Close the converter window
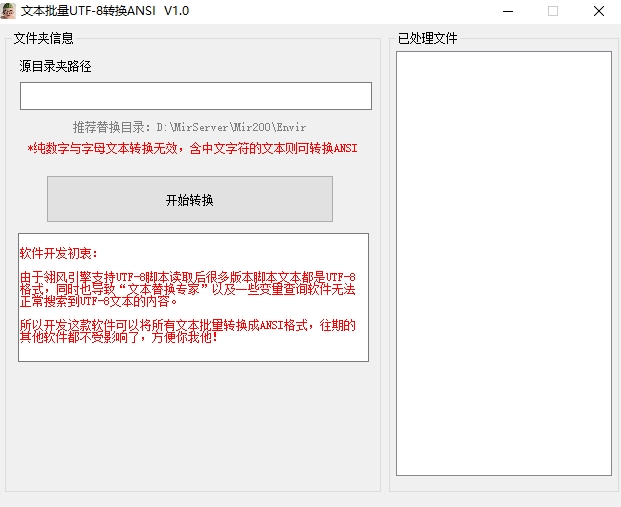This screenshot has width=621, height=507. pyautogui.click(x=598, y=11)
